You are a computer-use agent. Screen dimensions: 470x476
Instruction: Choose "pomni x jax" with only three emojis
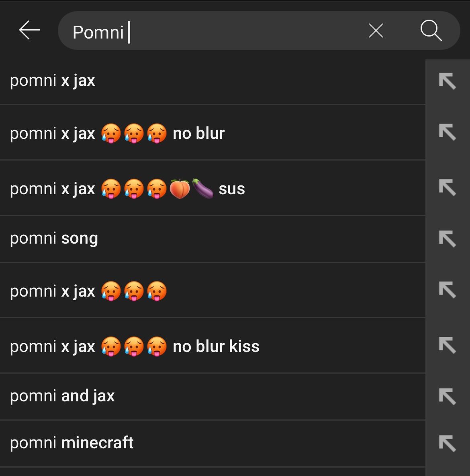(x=88, y=291)
